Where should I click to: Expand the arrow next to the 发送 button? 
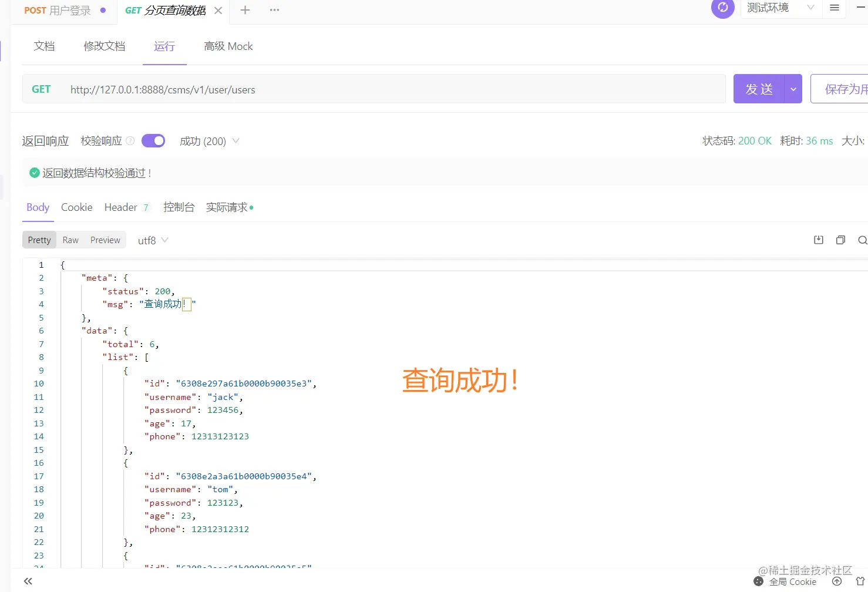(793, 89)
